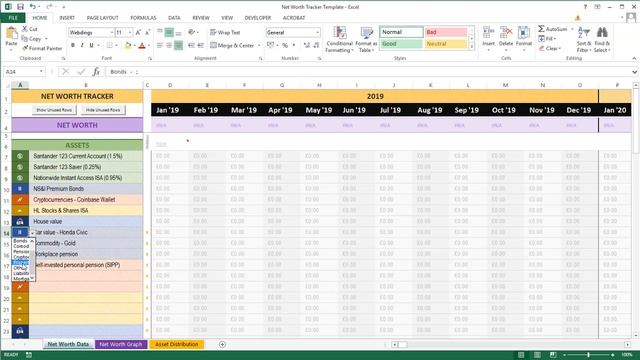
Task: Expand the Fill dropdown in the Editing group
Action: pos(555,39)
